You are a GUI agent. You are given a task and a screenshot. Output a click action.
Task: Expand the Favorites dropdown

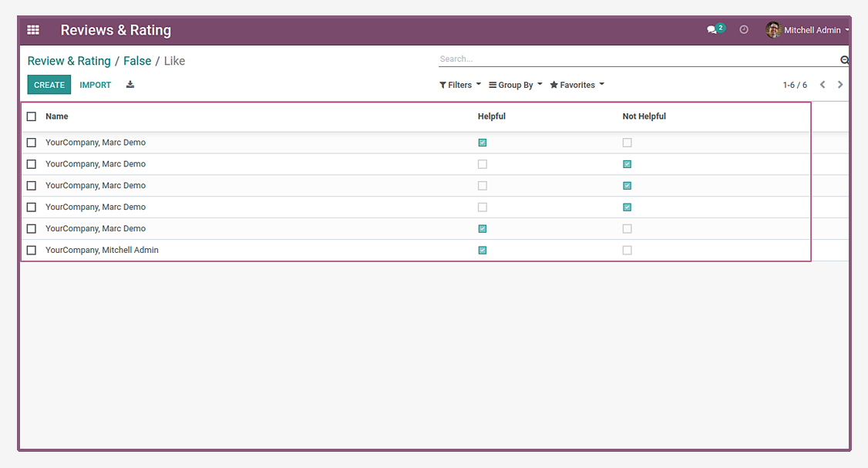click(577, 85)
